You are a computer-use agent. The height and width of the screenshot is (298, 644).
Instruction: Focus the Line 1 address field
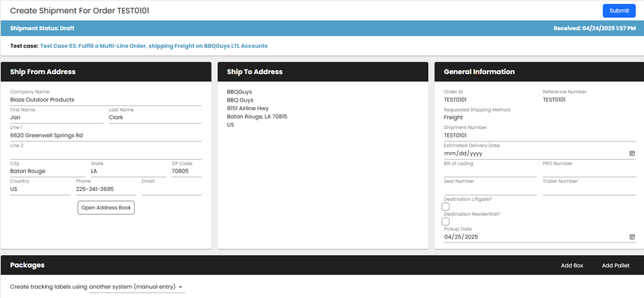[106, 135]
